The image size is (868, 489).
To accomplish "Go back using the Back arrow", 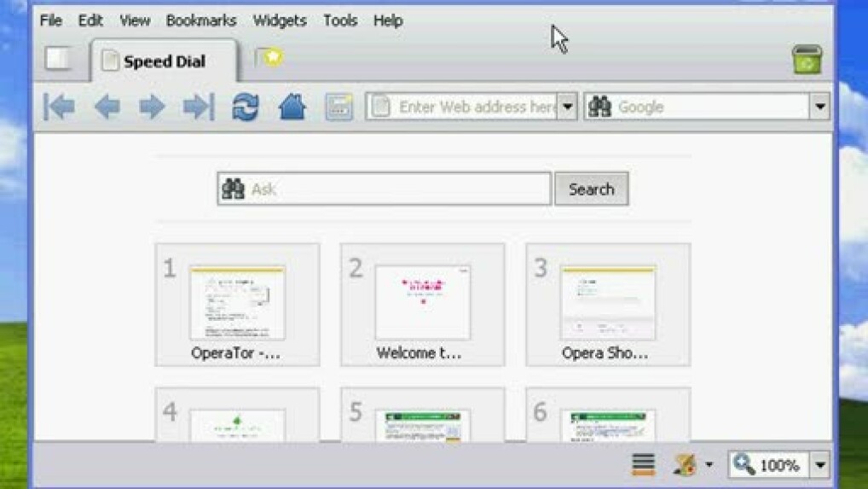I will point(107,107).
